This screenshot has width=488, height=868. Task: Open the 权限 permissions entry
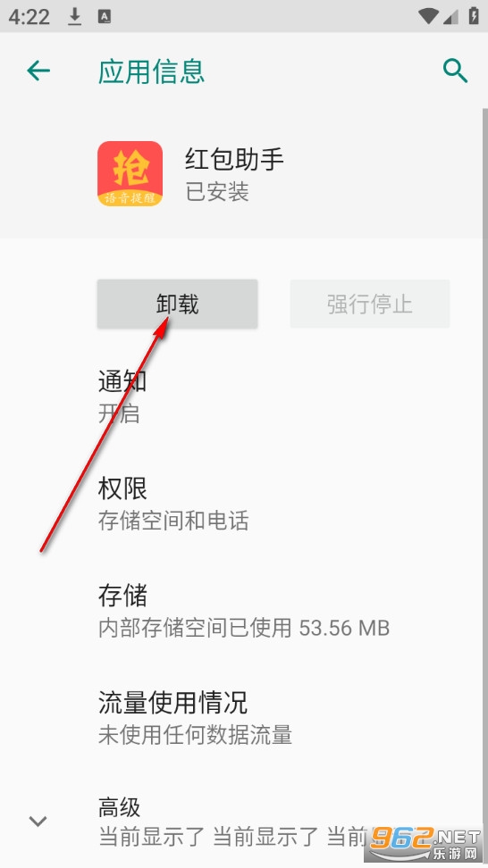tap(244, 504)
